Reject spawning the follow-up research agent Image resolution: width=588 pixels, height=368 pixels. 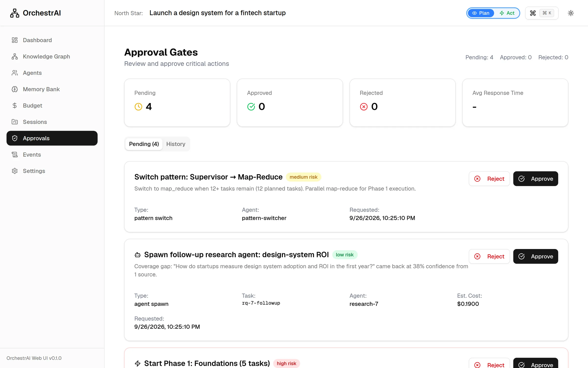tap(489, 256)
